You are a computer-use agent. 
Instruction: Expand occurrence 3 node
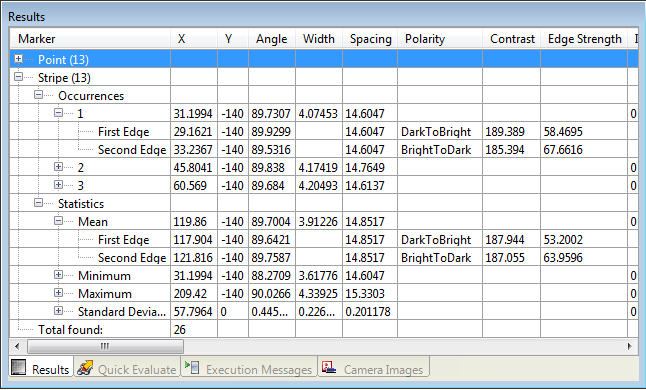click(59, 185)
